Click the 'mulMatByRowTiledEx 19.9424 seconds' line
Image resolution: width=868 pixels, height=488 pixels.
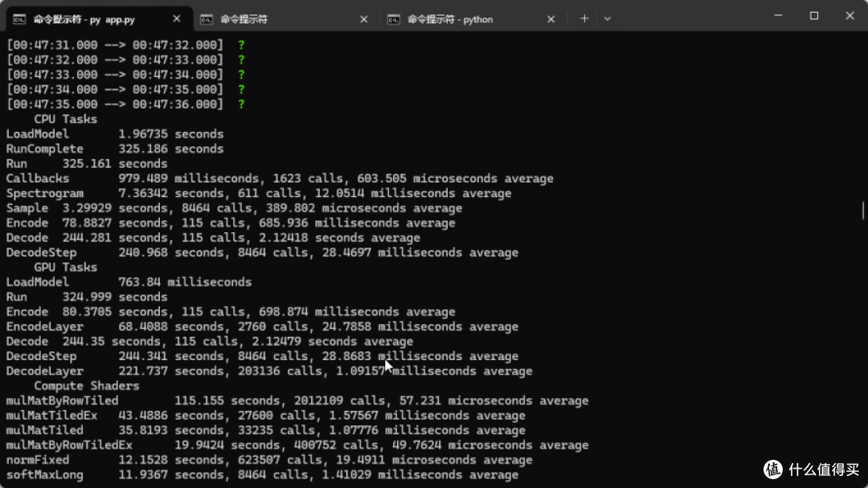click(x=297, y=445)
